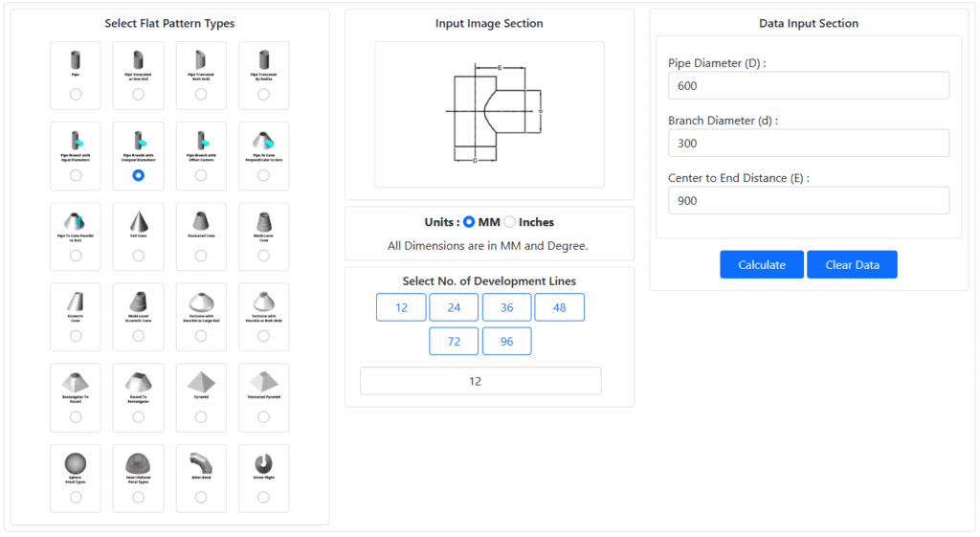The width and height of the screenshot is (980, 537).
Task: Click the Sphere Petal Types icon
Action: pyautogui.click(x=76, y=463)
